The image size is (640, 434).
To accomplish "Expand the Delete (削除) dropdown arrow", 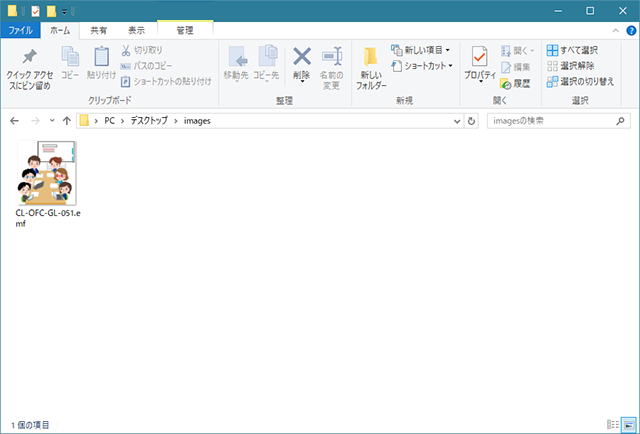I will coord(302,81).
